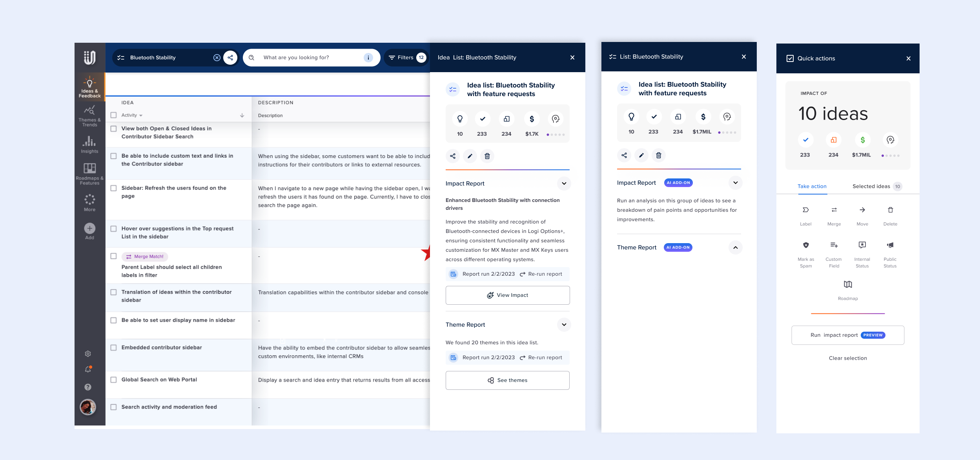Open notifications bell in sidebar

[88, 369]
